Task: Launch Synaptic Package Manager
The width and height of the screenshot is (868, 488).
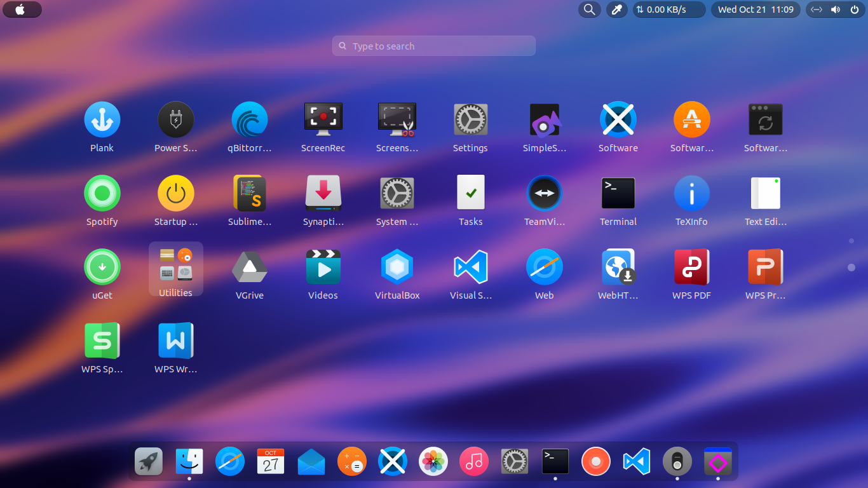Action: (323, 193)
